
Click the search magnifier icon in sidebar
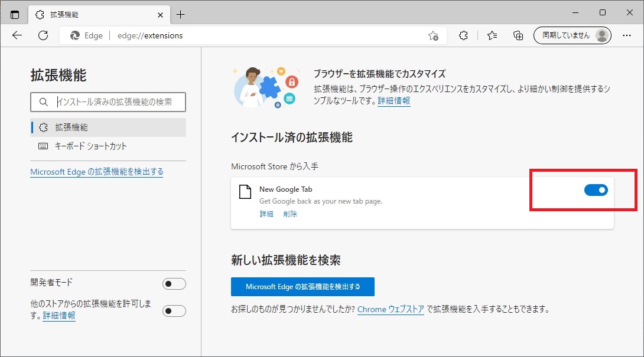pos(44,101)
